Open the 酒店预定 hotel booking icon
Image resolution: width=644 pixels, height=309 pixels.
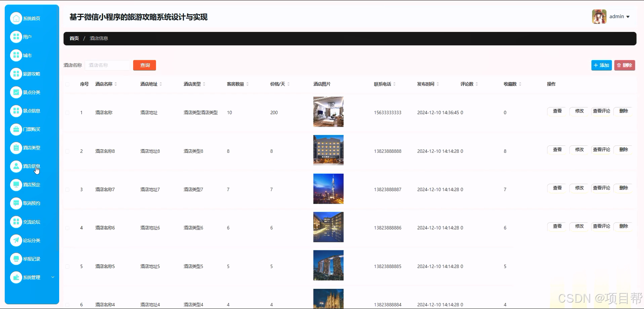16,185
